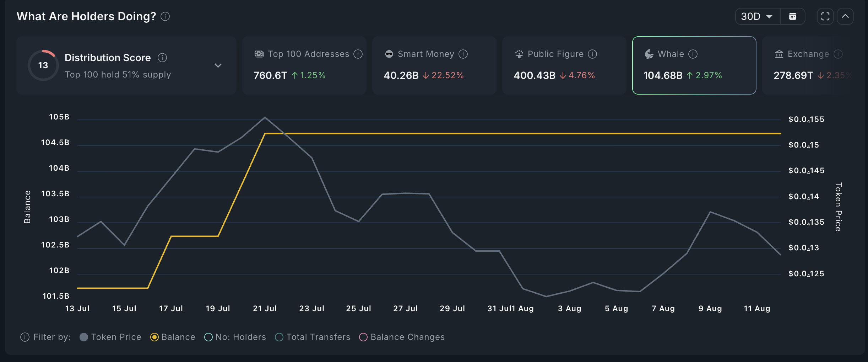Click the Exchange bank icon
Screen dimensions: 868x362
click(779, 54)
